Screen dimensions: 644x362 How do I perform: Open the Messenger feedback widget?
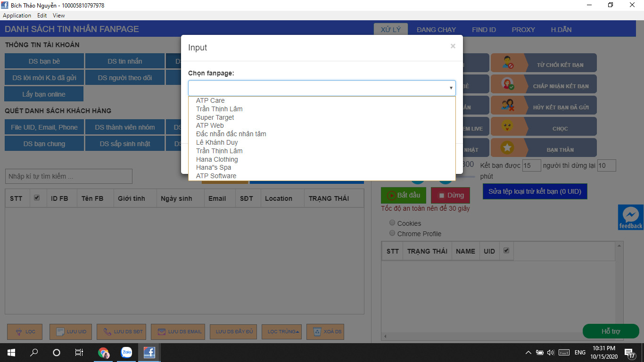coord(631,217)
